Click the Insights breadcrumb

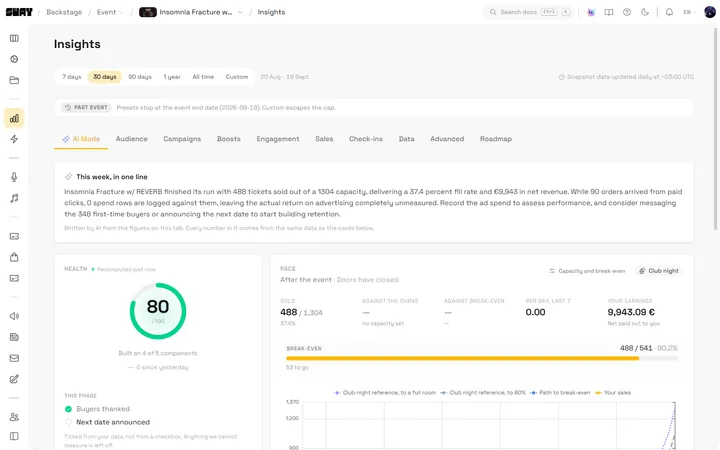(x=271, y=12)
